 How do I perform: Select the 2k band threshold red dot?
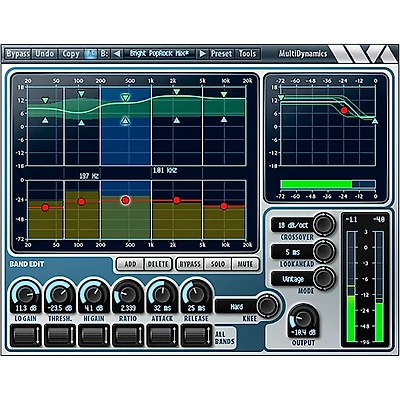coord(177,200)
